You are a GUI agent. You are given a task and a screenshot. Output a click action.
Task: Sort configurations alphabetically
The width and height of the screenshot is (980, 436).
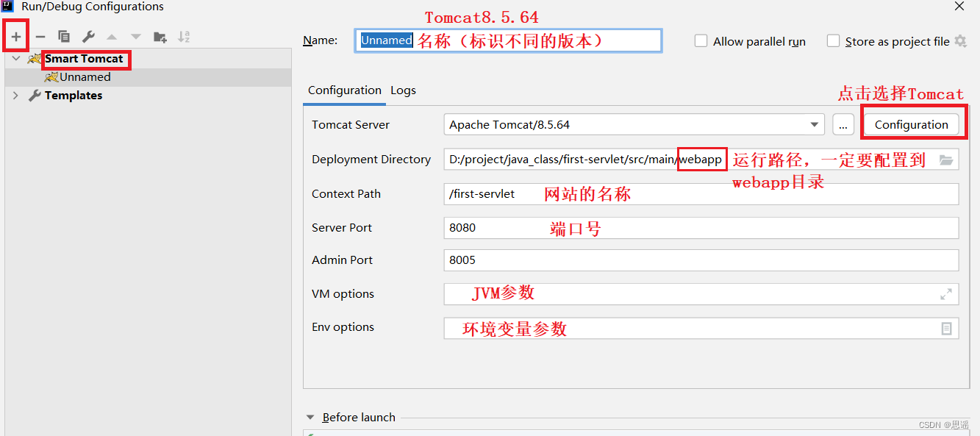pyautogui.click(x=184, y=37)
